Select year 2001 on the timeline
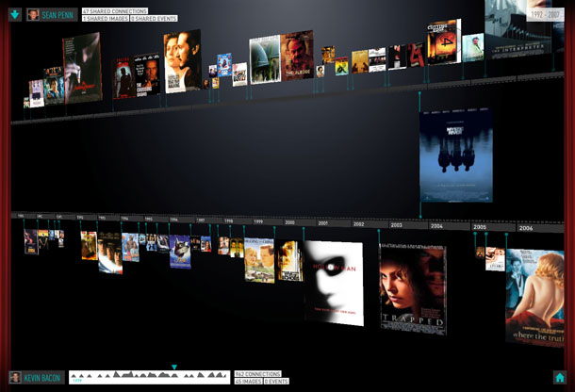The image size is (575, 392). click(x=323, y=223)
